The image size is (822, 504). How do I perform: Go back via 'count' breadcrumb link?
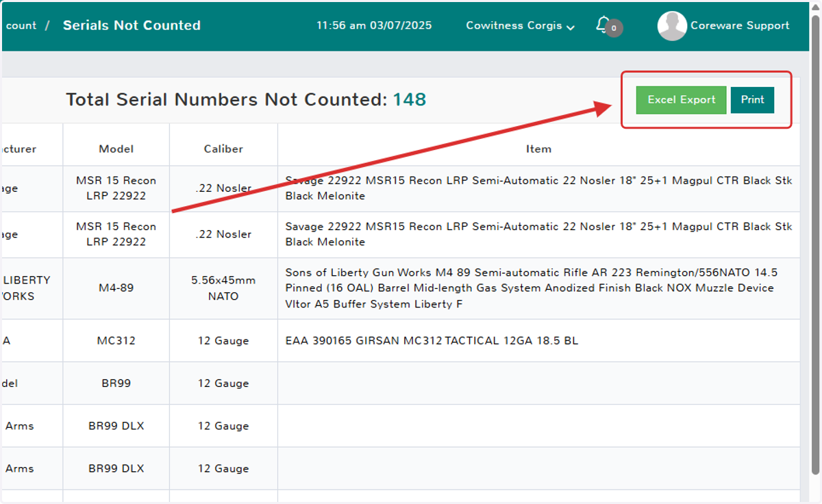pos(21,26)
